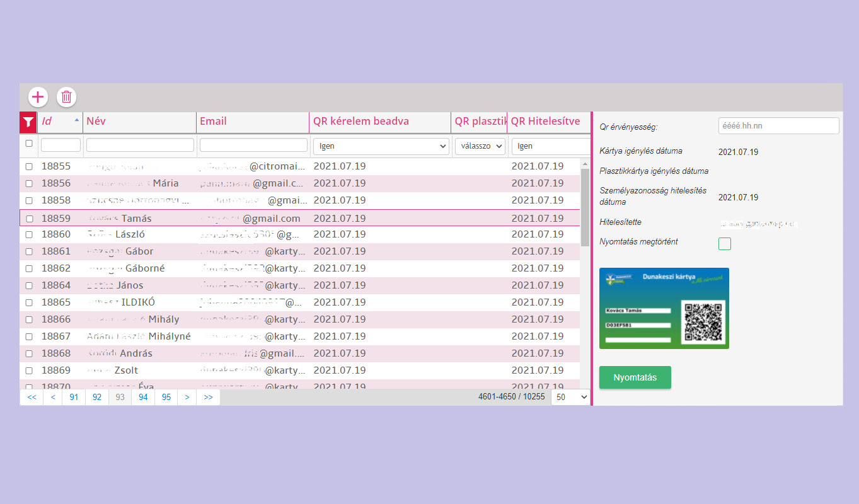Toggle the red filter funnel icon
859x504 pixels.
tap(28, 122)
